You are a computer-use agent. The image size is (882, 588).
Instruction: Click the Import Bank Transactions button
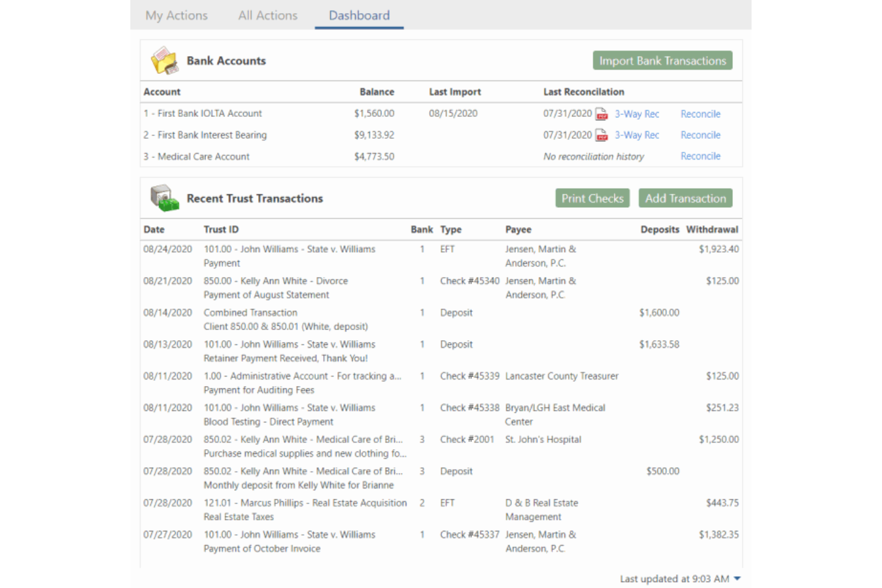click(x=662, y=60)
